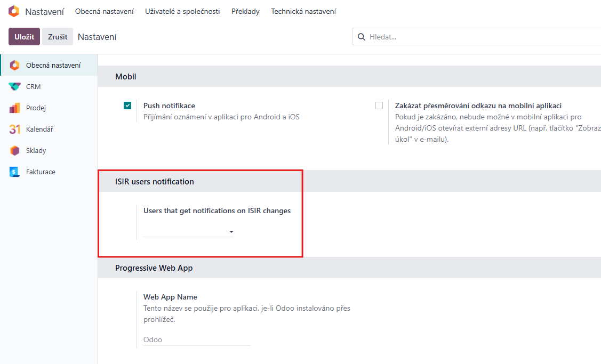Open the Překlady menu

[245, 11]
